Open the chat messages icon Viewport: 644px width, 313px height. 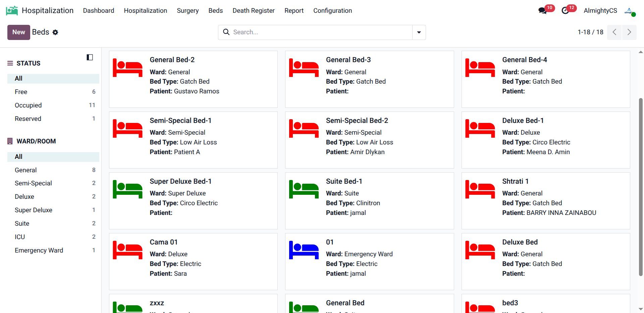coord(542,11)
